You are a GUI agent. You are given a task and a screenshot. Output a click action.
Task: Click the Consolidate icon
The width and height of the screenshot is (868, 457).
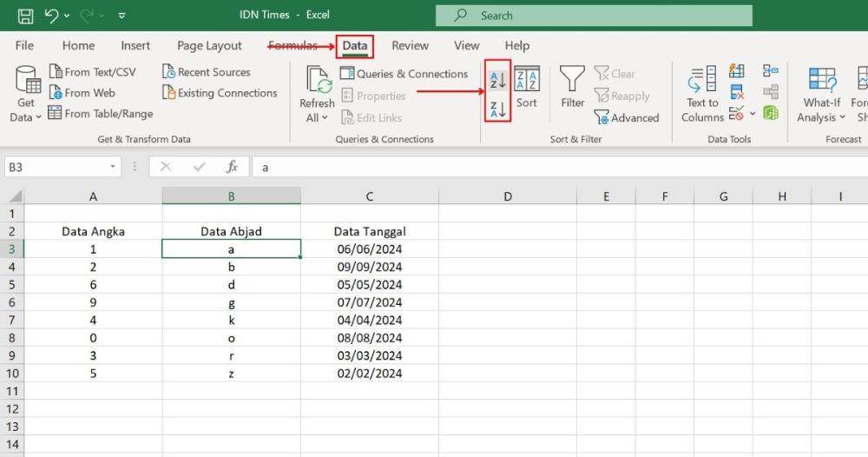tap(771, 71)
